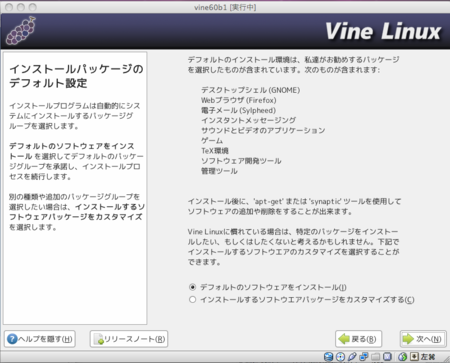Click the VirtualBox optical disc icon
Viewport: 450px width, 363px height.
tap(340, 356)
